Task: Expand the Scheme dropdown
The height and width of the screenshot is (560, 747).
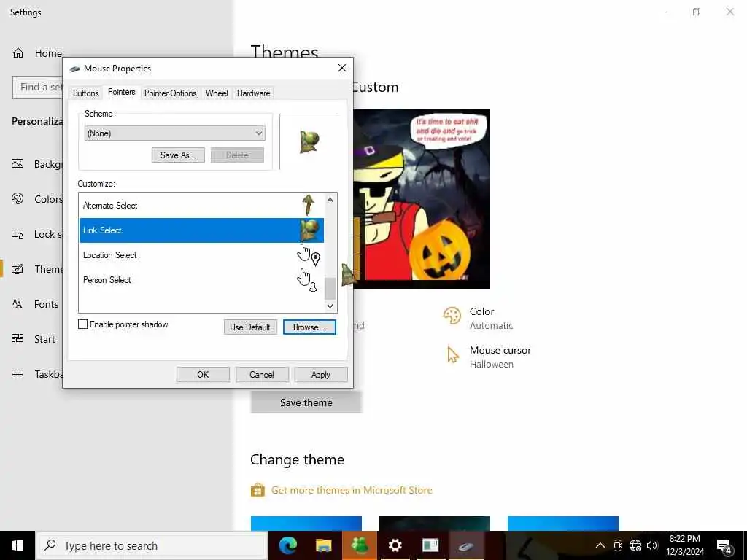Action: tap(175, 133)
